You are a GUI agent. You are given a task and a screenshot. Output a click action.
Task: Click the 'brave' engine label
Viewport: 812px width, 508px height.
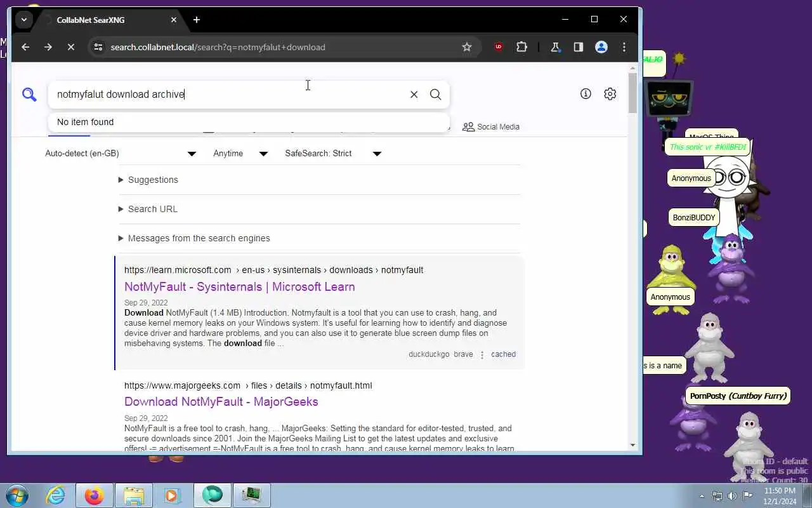(x=463, y=354)
